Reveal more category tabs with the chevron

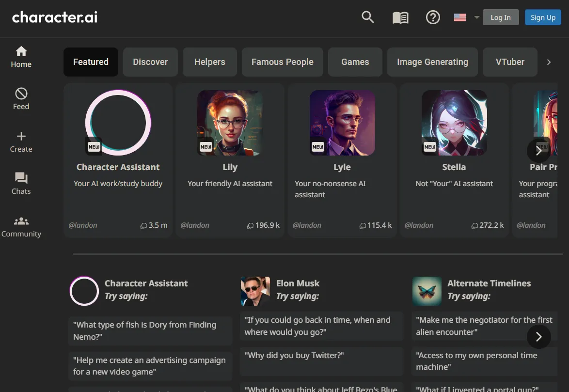[x=548, y=62]
